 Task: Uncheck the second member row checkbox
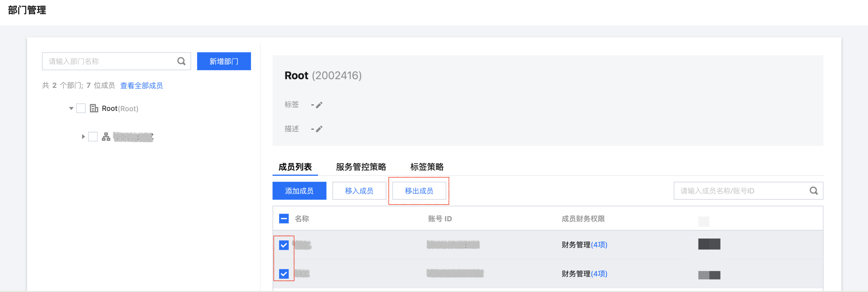click(284, 274)
